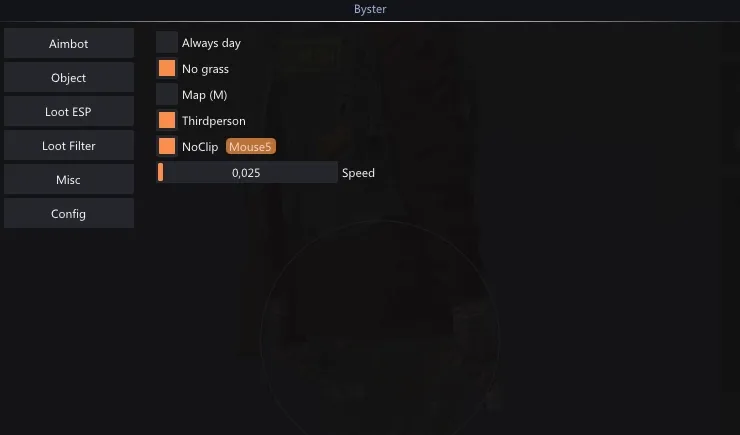The width and height of the screenshot is (740, 435).
Task: Enable the Always day checkbox
Action: 167,42
